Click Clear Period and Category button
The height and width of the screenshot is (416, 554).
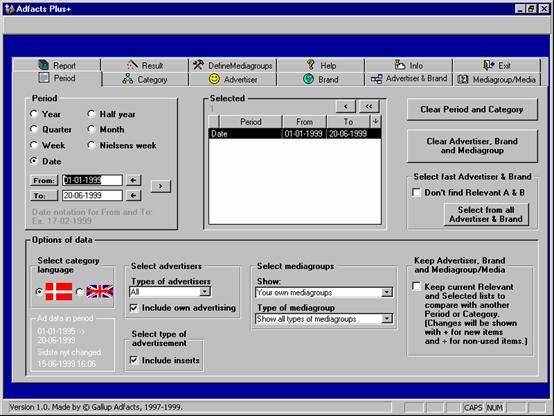click(472, 110)
